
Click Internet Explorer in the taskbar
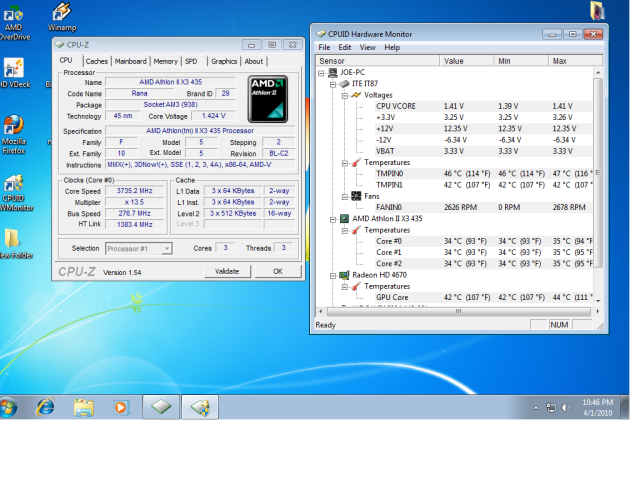click(45, 407)
